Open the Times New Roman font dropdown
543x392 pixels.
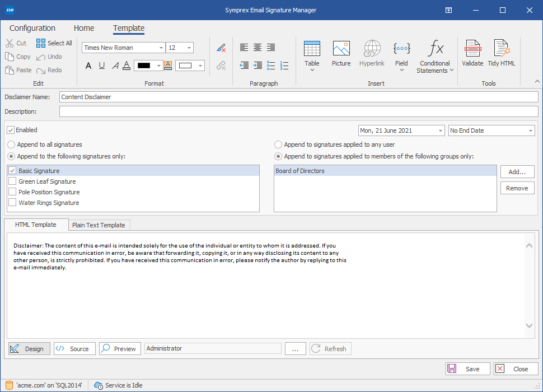pyautogui.click(x=161, y=48)
